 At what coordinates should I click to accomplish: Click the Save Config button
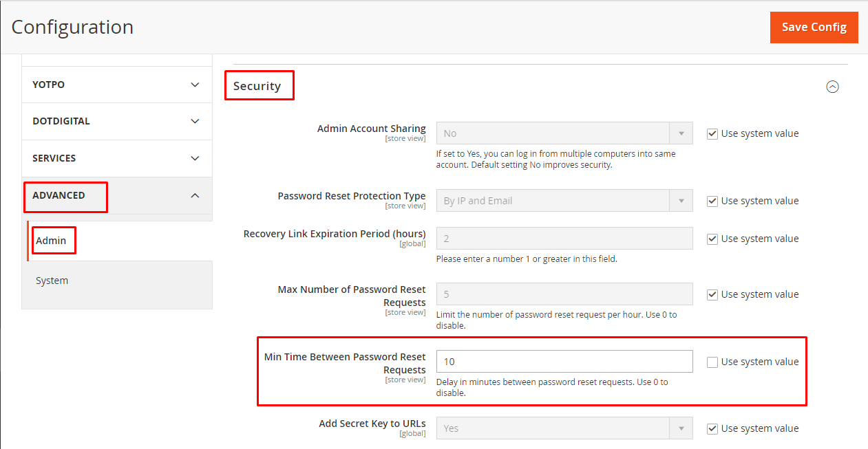[814, 28]
